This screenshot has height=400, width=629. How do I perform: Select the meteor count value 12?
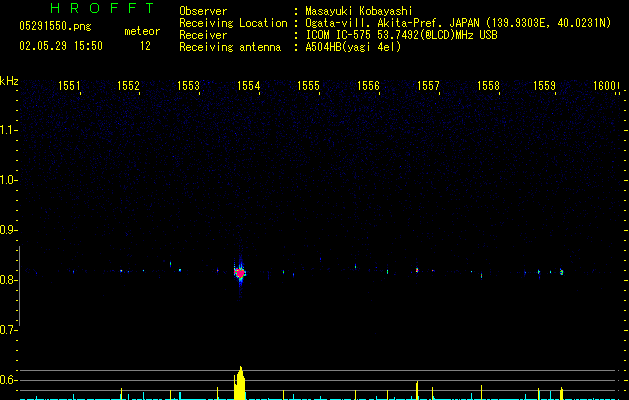pyautogui.click(x=145, y=46)
